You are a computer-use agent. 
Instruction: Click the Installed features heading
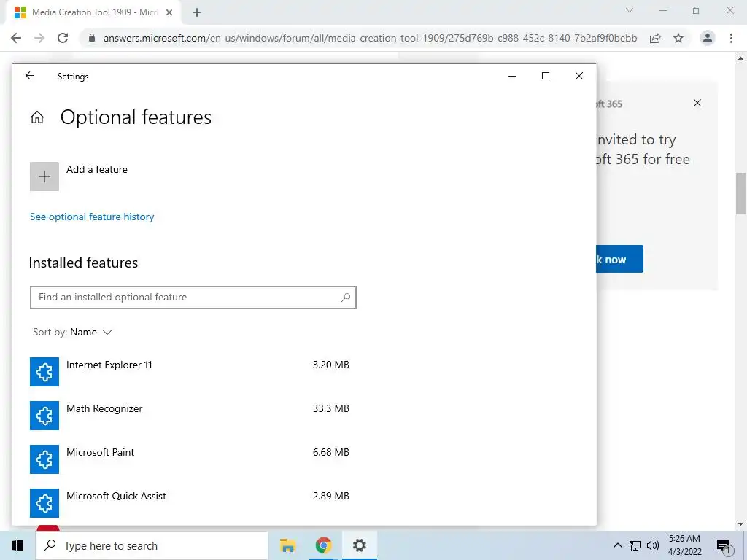pos(83,262)
